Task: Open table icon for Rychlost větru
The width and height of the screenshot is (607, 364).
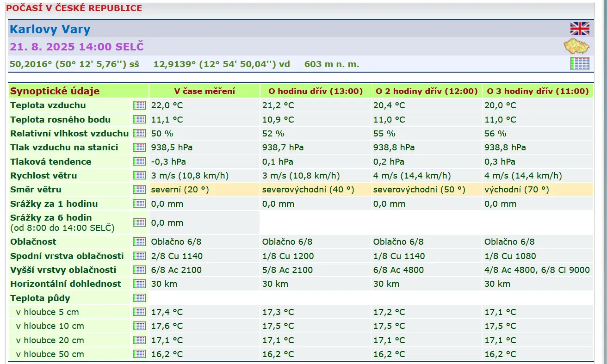Action: pos(139,175)
